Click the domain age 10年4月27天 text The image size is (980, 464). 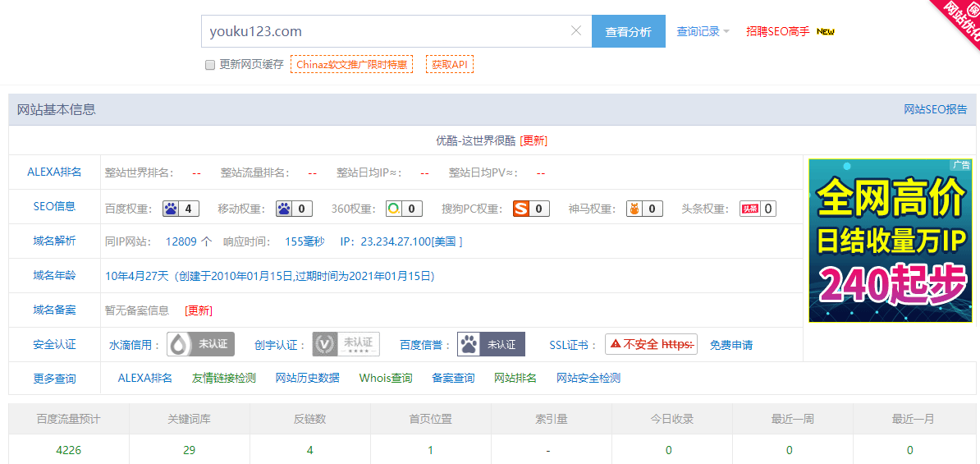click(x=138, y=276)
